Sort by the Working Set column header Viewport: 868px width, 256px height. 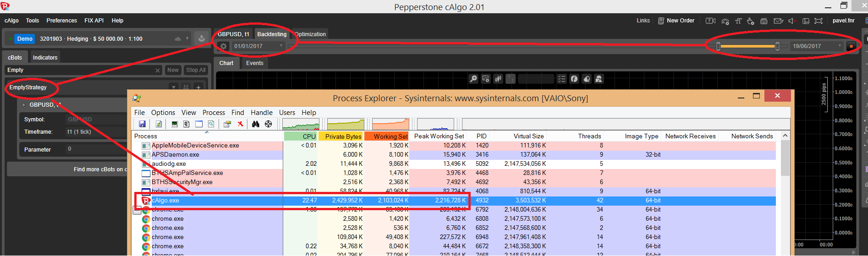coord(387,136)
